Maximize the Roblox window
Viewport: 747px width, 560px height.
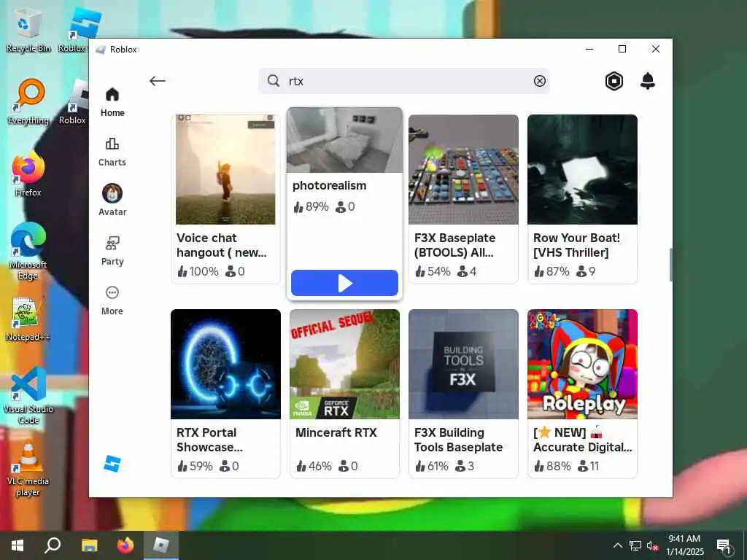pyautogui.click(x=622, y=49)
